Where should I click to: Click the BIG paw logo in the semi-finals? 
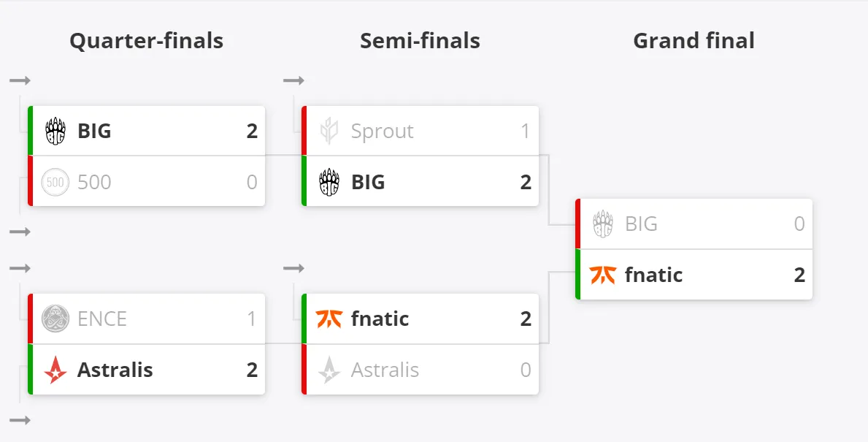[x=329, y=182]
